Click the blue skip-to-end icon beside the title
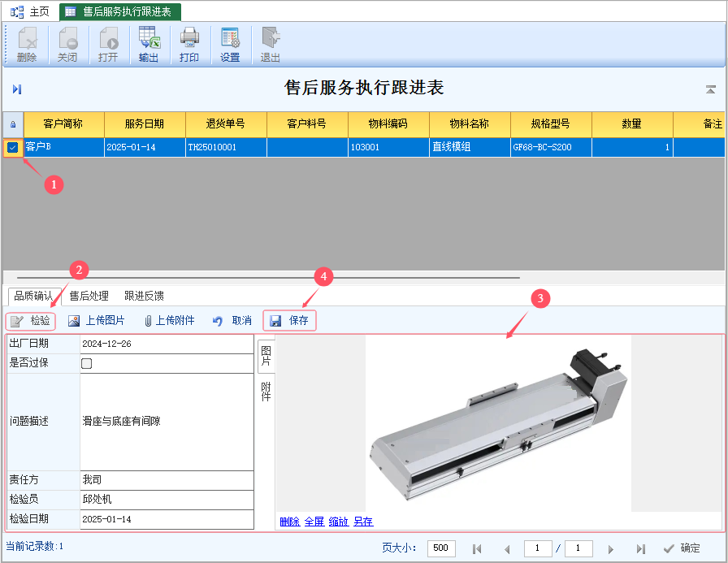The width and height of the screenshot is (728, 563). click(17, 89)
